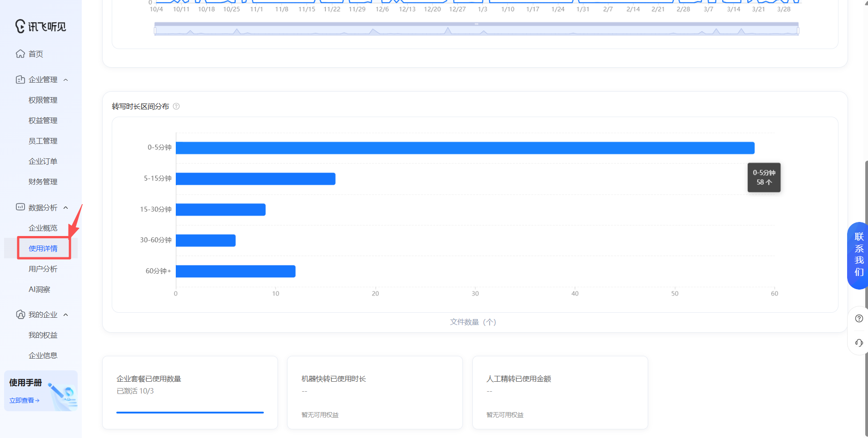Click the 讯飞听见 logo
868x438 pixels.
[x=40, y=26]
